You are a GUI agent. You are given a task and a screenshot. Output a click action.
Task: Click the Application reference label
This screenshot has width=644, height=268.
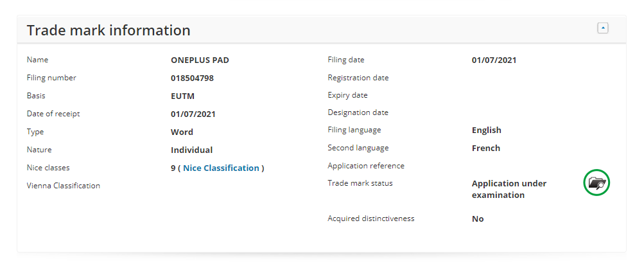pyautogui.click(x=366, y=166)
